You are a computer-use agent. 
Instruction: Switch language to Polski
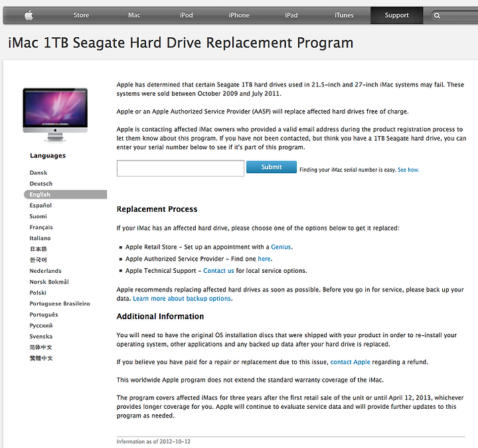[38, 293]
